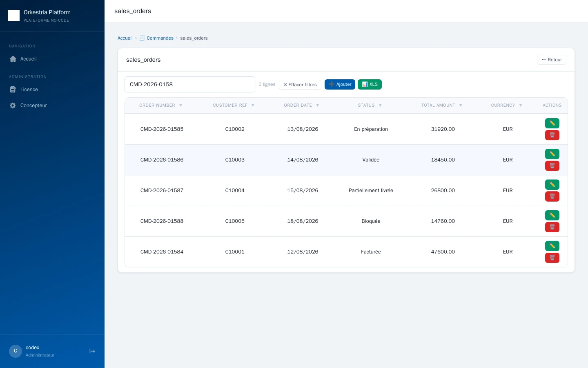Select the date cell 13/08/2026
The image size is (588, 368).
(303, 129)
